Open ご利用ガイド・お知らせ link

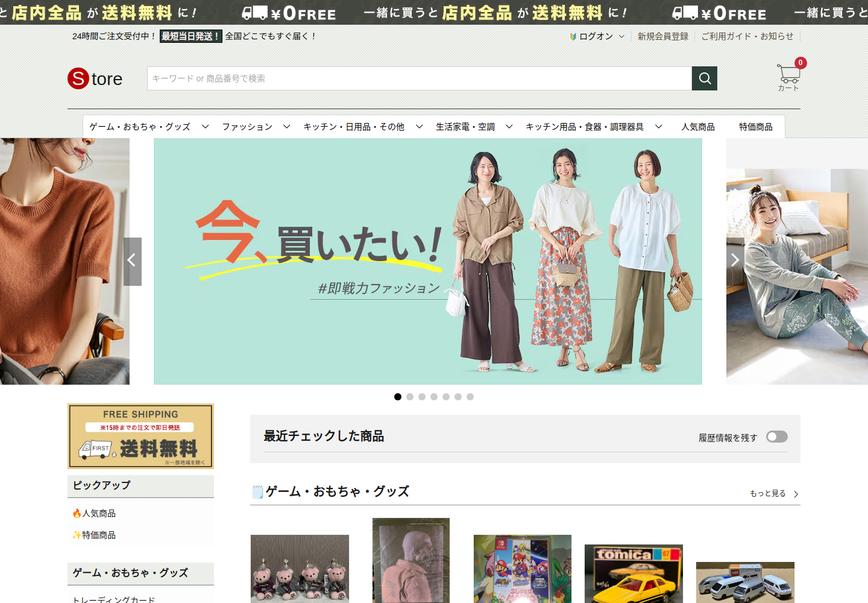[x=747, y=36]
